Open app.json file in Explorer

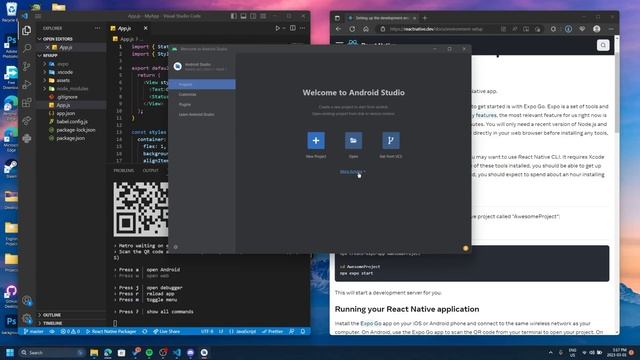tap(65, 113)
